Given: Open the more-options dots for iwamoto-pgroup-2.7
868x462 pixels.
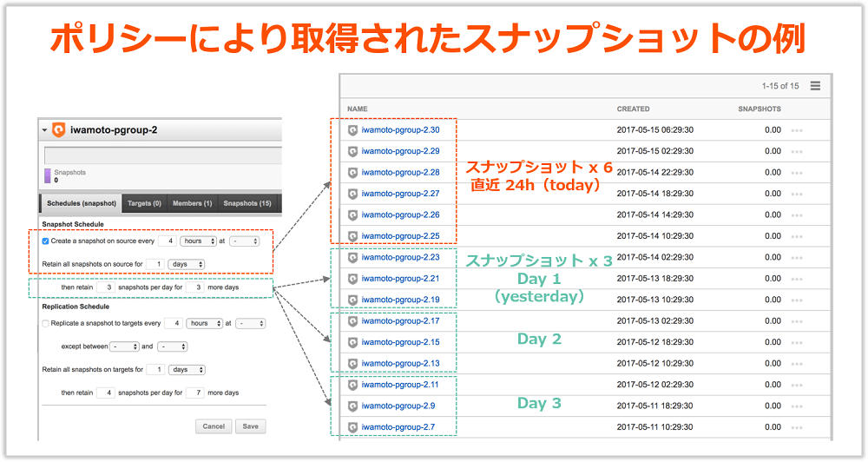Looking at the screenshot, I should 797,427.
